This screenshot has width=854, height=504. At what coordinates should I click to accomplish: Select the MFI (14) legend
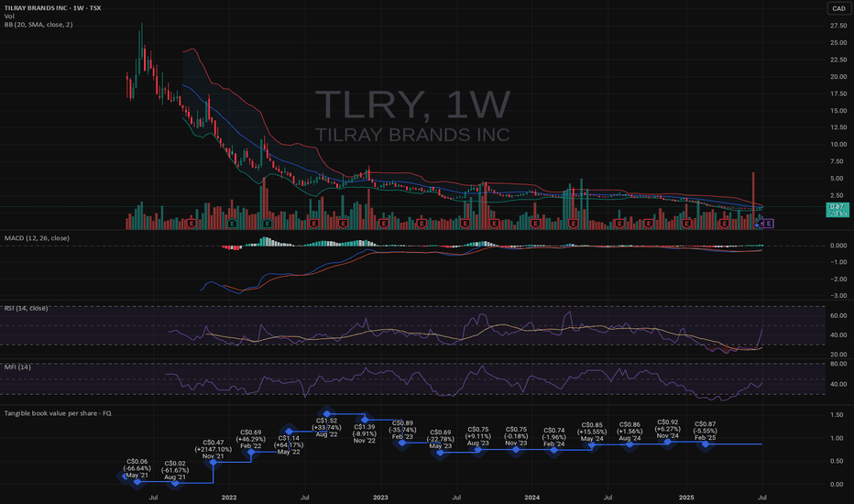(x=17, y=367)
